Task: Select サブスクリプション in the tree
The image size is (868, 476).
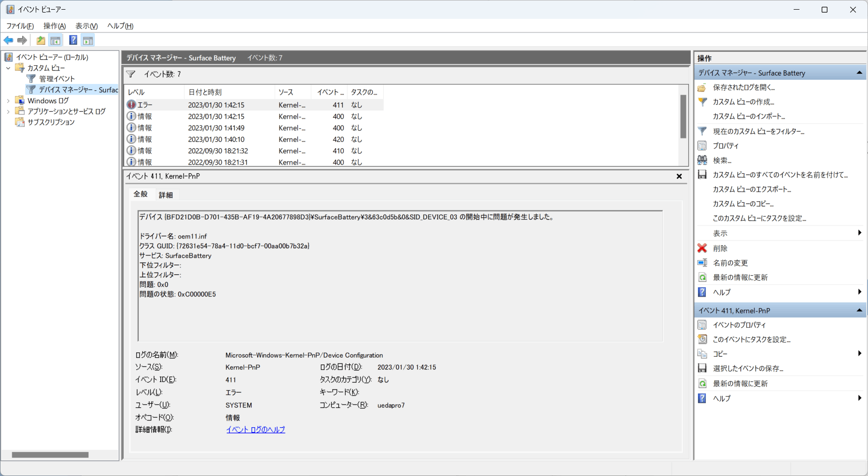Action: pyautogui.click(x=51, y=122)
